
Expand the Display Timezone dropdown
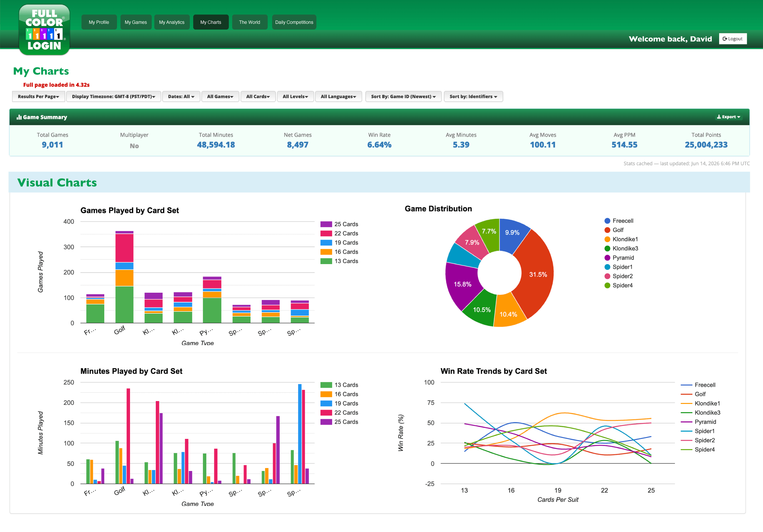coord(113,96)
